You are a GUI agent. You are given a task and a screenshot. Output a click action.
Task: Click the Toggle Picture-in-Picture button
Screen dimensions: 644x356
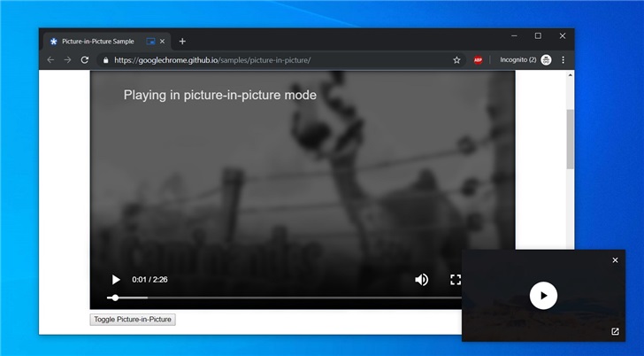pyautogui.click(x=133, y=319)
